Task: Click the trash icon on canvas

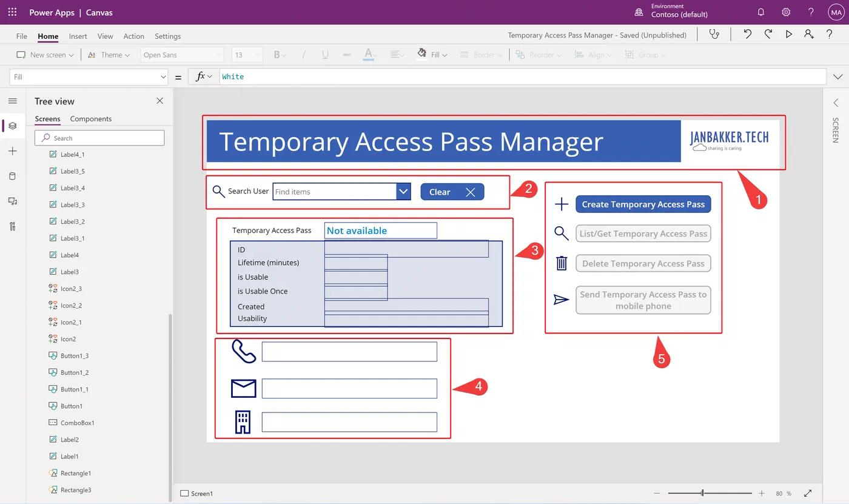Action: [562, 263]
